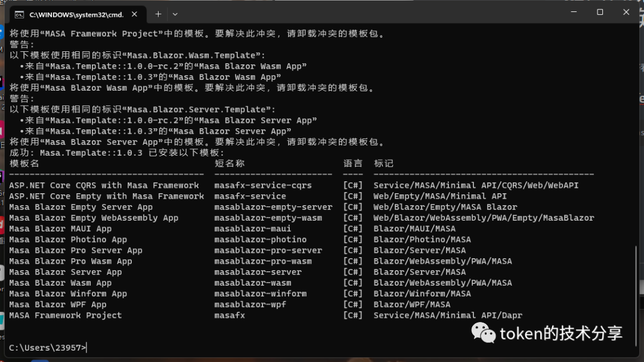The image size is (644, 362).
Task: Click tags Web/Empty/MASA/Minimal API
Action: 440,196
